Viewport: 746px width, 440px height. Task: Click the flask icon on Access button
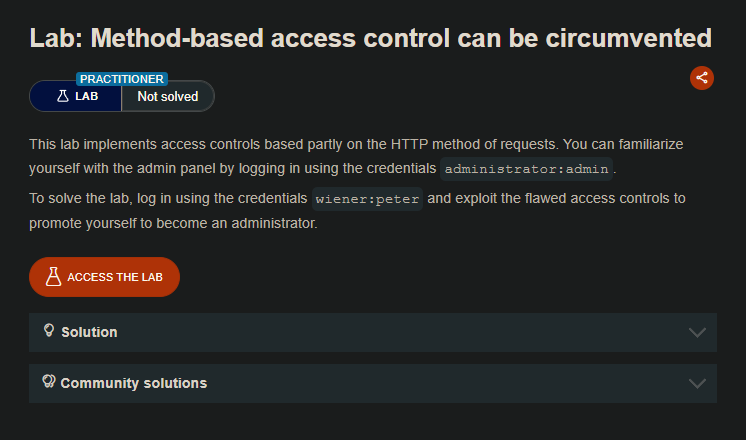(54, 277)
